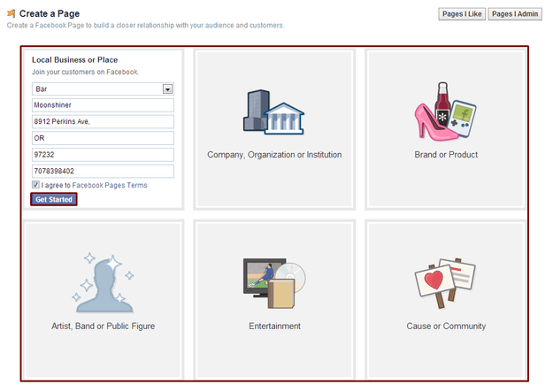Focus the 8912 Perkins Ave address field

coord(103,121)
